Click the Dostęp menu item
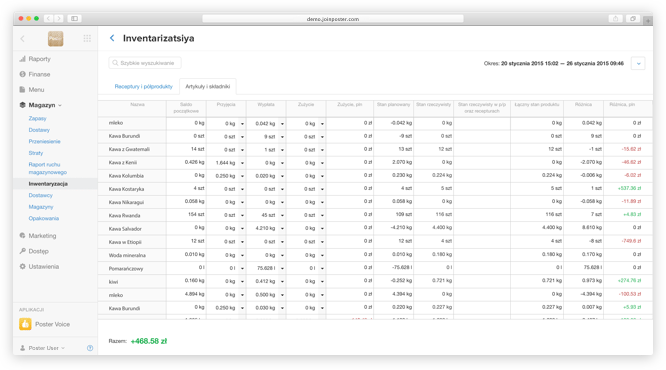 (x=39, y=251)
